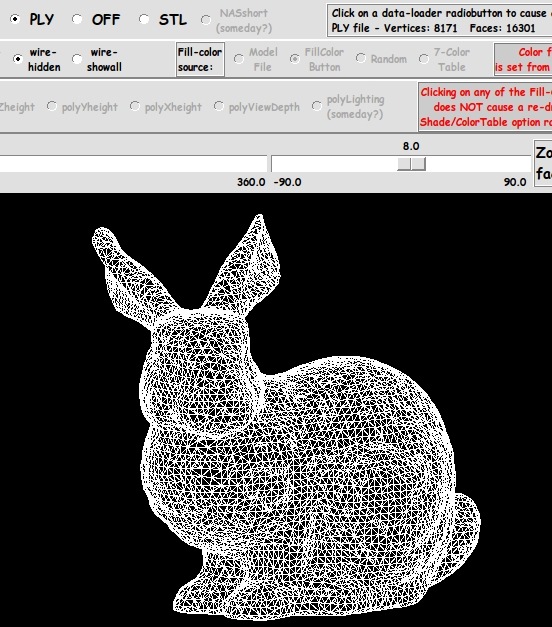This screenshot has height=627, width=552.
Task: Enable wire-hidden display mode
Action: pyautogui.click(x=18, y=59)
